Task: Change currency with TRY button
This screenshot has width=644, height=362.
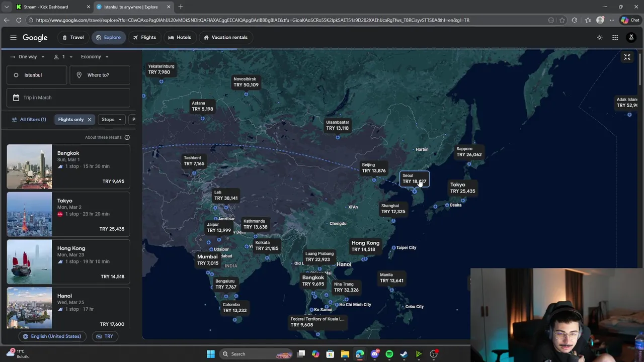Action: 105,336
